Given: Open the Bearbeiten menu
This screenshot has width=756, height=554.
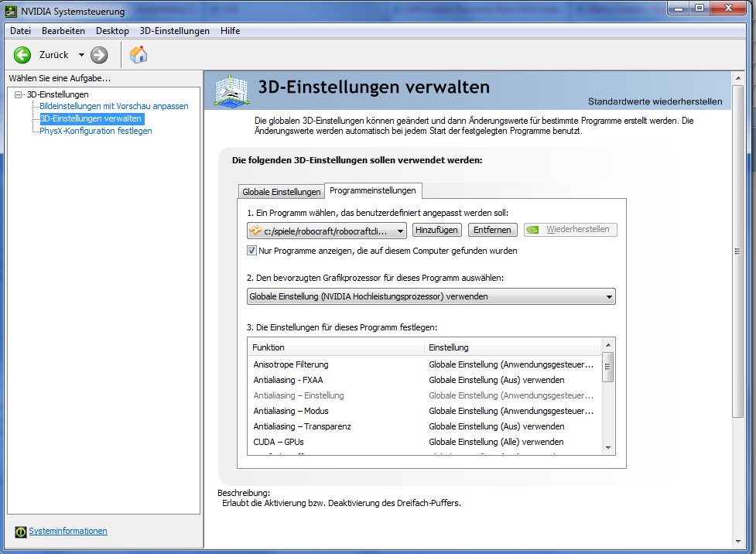Looking at the screenshot, I should (63, 31).
